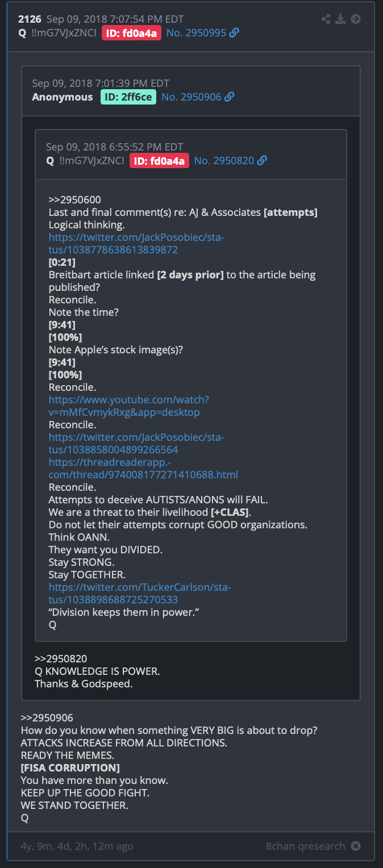
Task: Open the second JackPosobiec twitter status link
Action: tap(136, 443)
